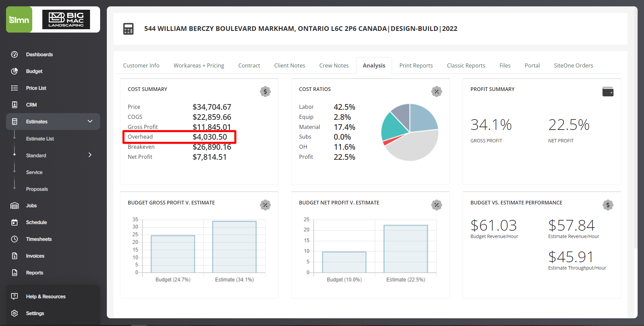Click the Timesheets clock icon
644x326 pixels.
coord(14,239)
